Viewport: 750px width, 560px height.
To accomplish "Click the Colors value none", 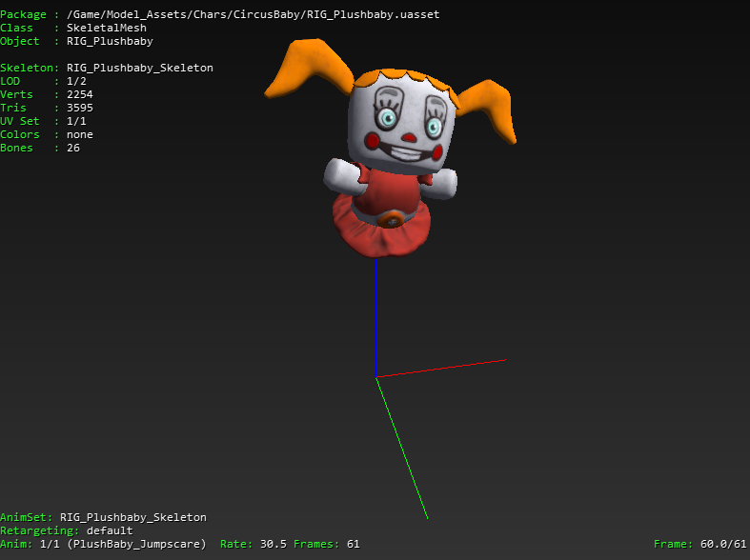I will [x=80, y=134].
